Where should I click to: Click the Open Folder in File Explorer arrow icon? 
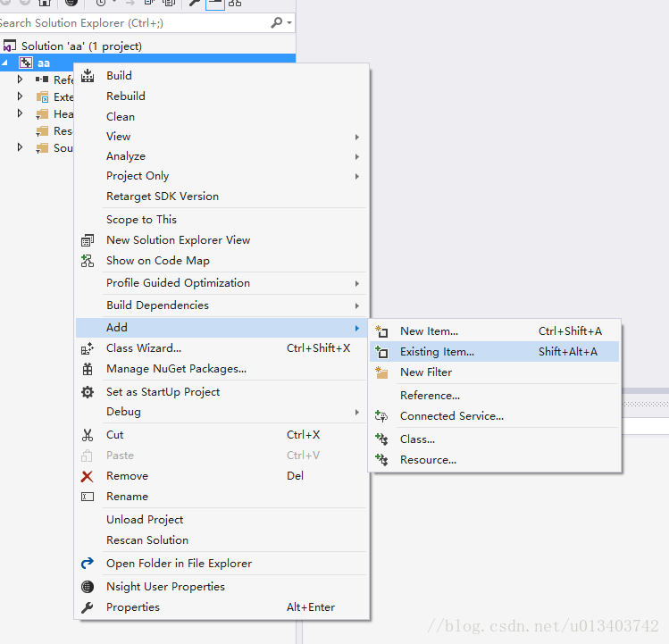88,564
